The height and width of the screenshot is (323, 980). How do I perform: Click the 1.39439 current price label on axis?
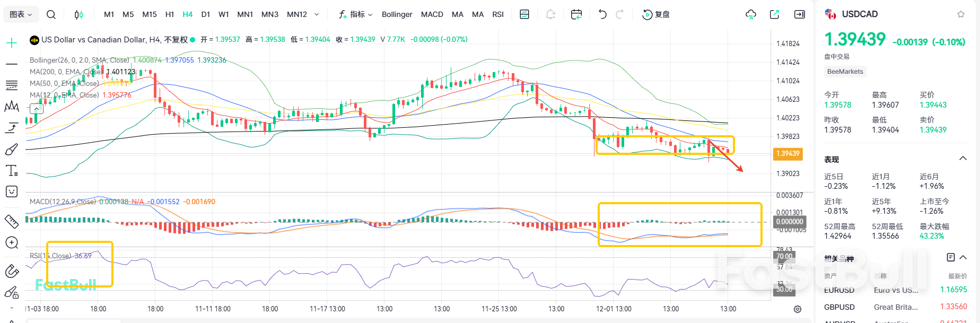coord(788,154)
